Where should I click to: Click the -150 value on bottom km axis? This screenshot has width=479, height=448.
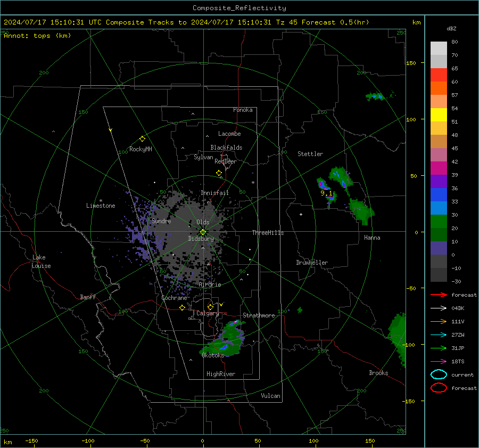point(31,441)
